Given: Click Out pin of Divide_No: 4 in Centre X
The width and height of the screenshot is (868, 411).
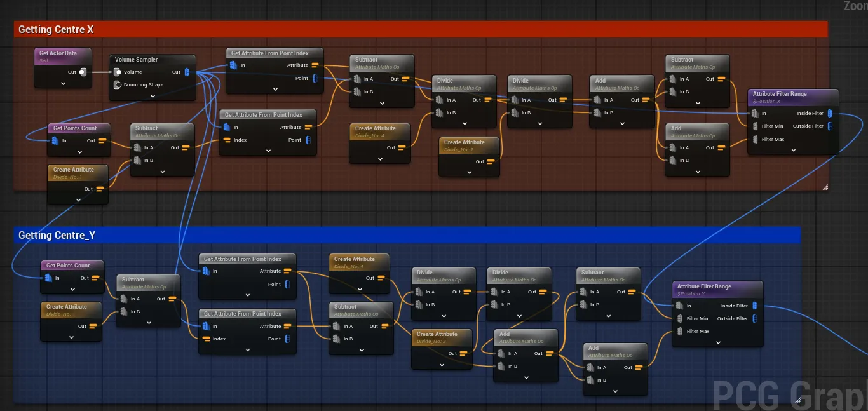Looking at the screenshot, I should (402, 147).
